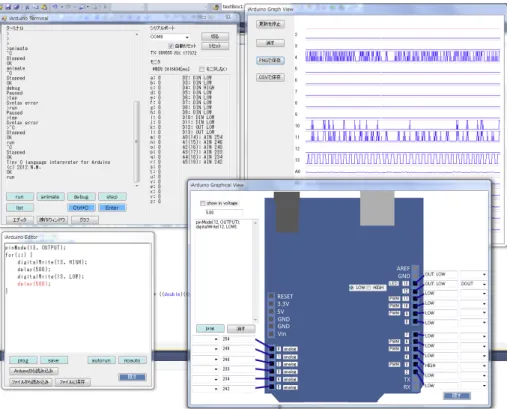Screen dimensions: 510x409
Task: Click the AREF pin square on the board
Action: tap(415, 268)
